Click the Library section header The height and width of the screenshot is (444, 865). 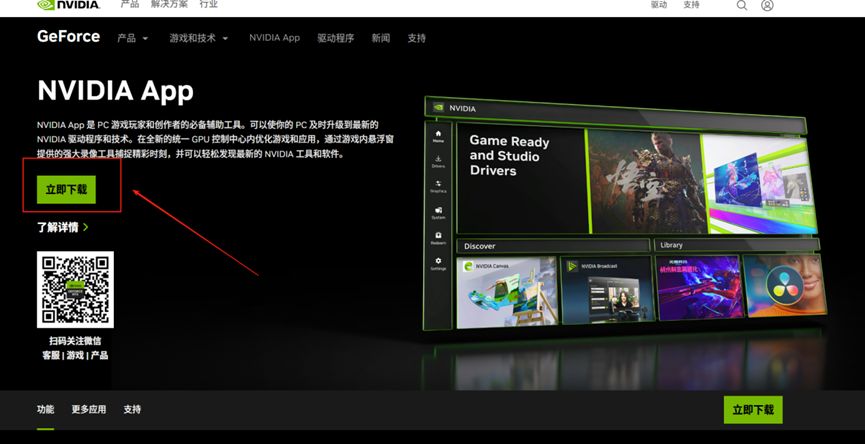click(x=737, y=244)
